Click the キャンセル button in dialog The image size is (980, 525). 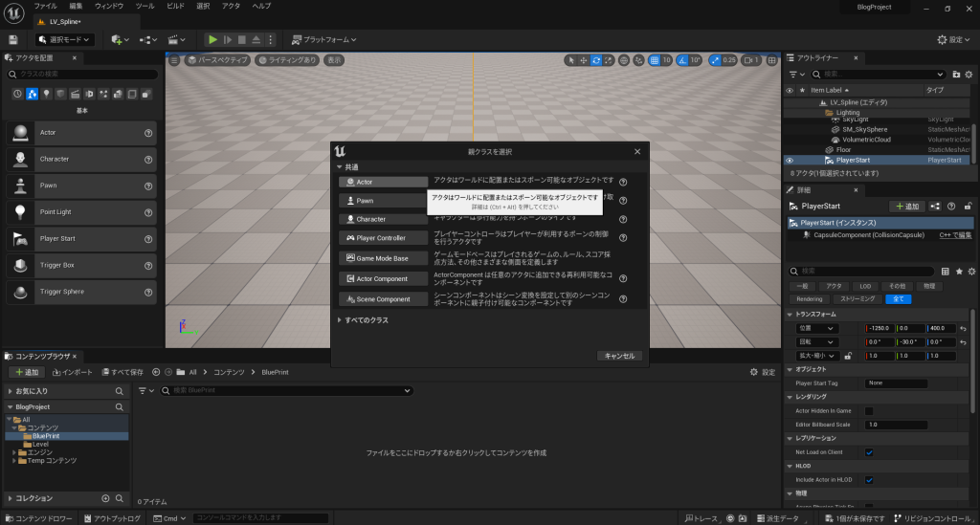618,355
